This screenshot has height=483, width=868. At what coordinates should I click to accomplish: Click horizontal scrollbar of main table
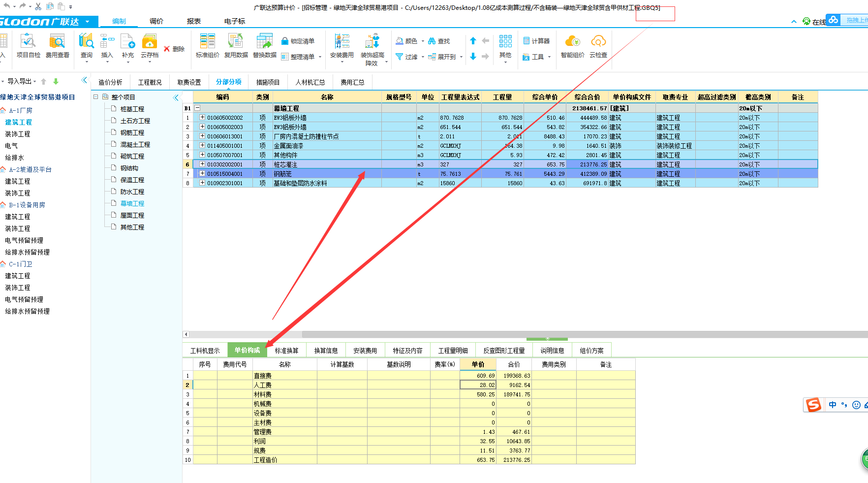pyautogui.click(x=585, y=334)
